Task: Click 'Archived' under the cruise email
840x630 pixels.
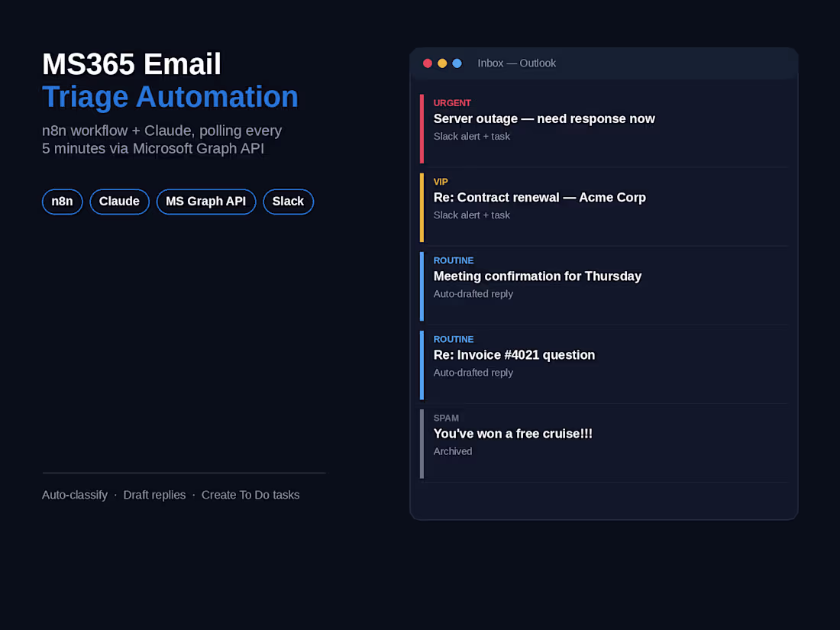Action: pos(453,451)
